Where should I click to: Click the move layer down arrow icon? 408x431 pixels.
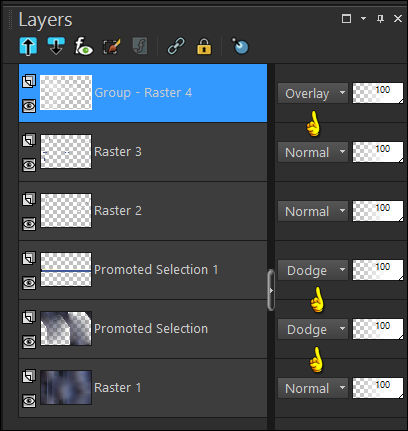click(x=56, y=46)
